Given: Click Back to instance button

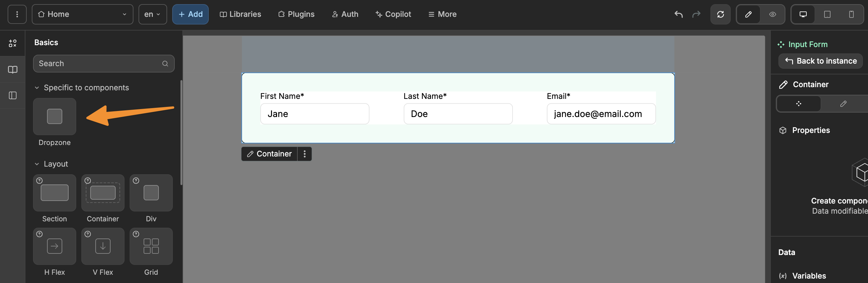Looking at the screenshot, I should (820, 61).
